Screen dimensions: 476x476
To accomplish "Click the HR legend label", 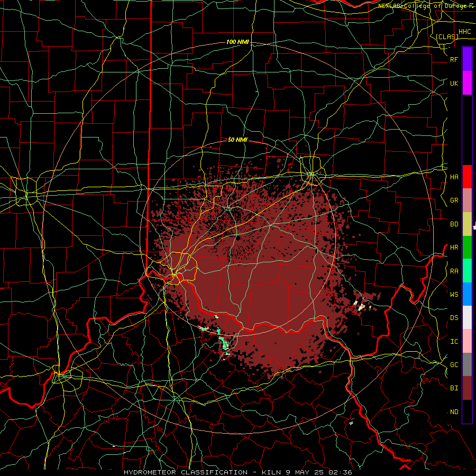I will point(454,248).
